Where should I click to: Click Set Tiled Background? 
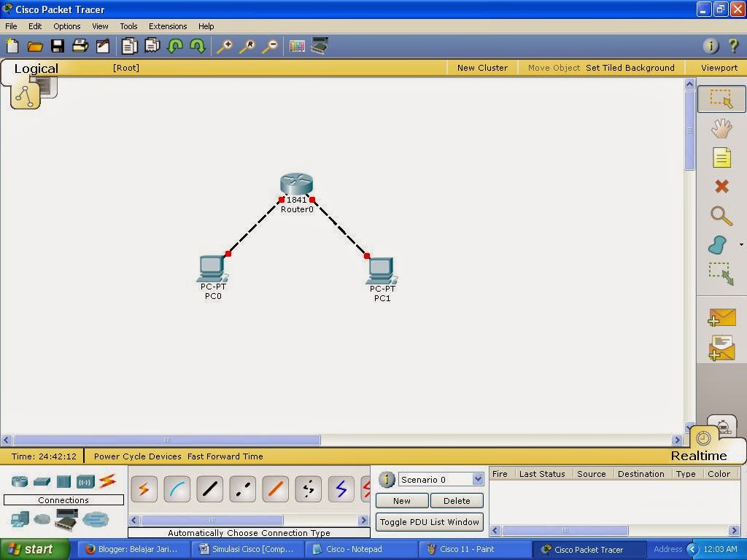630,67
